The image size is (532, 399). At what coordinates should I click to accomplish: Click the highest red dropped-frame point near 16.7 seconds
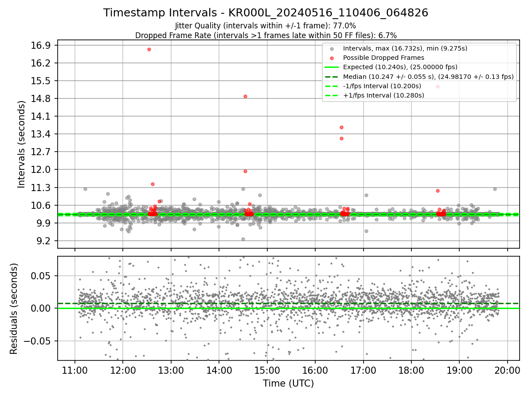click(149, 49)
